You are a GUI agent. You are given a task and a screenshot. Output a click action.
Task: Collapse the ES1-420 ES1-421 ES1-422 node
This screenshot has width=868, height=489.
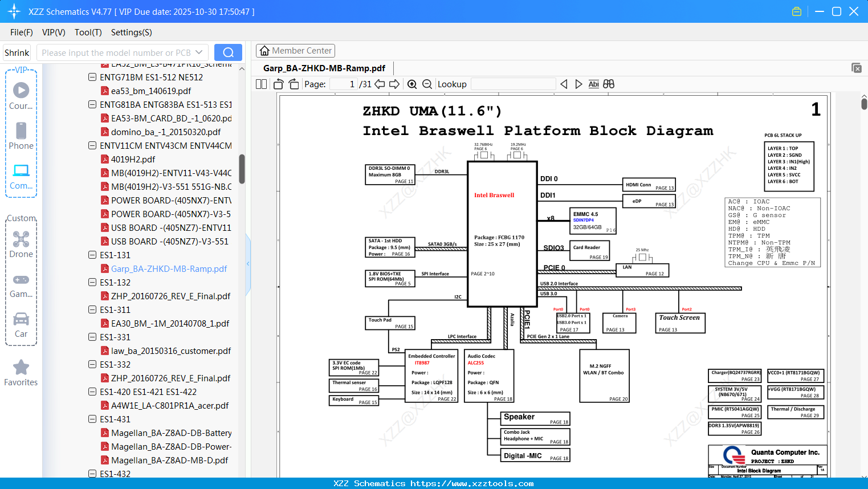[x=92, y=392]
